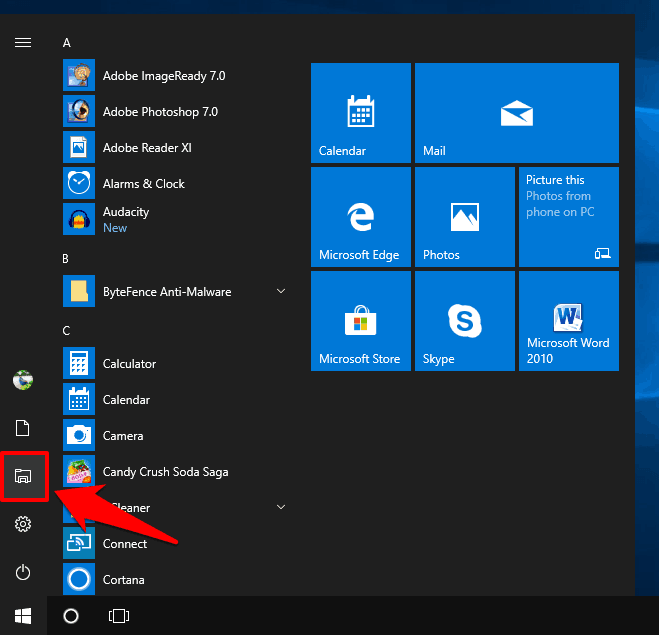Open the Microsoft Edge tile
Image resolution: width=659 pixels, height=635 pixels.
pyautogui.click(x=360, y=217)
